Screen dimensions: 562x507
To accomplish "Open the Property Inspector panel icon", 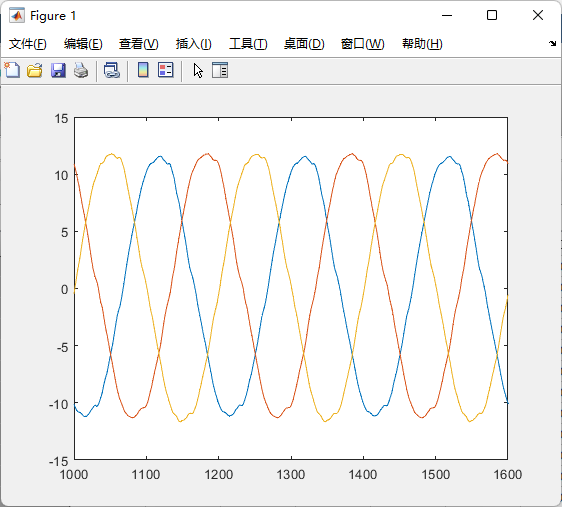I will point(220,70).
